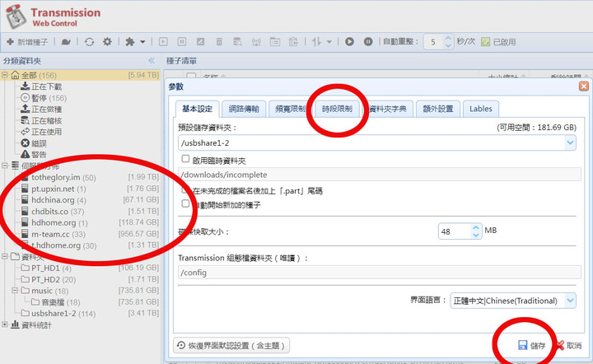Open the default save folder dropdown
593x364 pixels.
coord(570,142)
